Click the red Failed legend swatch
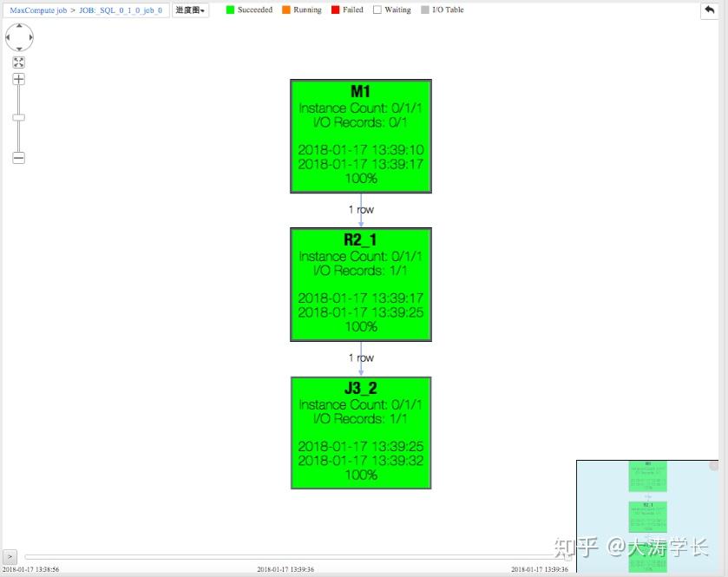The image size is (728, 577). click(335, 10)
